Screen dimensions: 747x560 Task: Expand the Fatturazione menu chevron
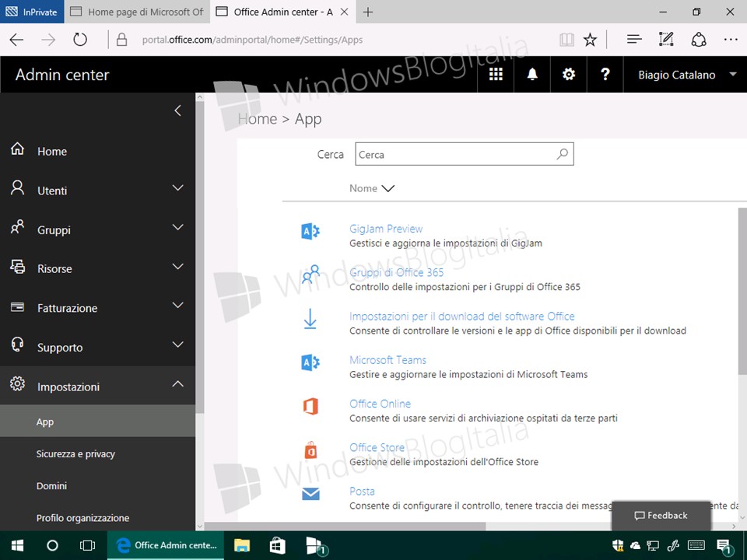177,305
